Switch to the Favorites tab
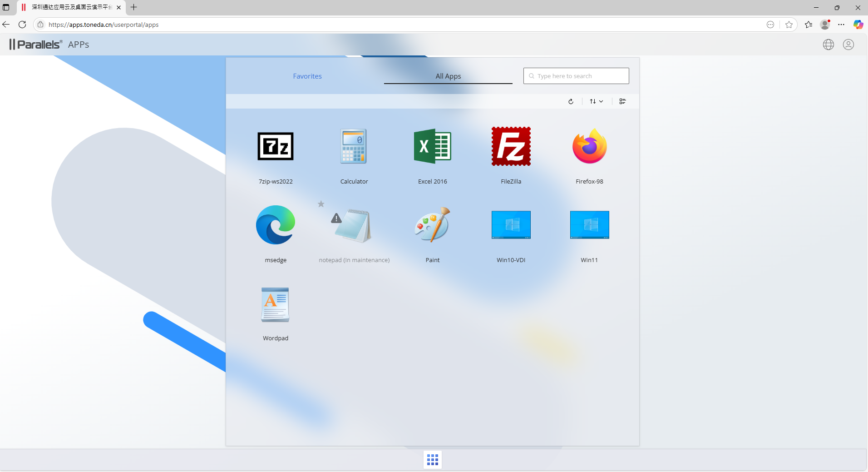The height and width of the screenshot is (472, 868). coord(307,76)
